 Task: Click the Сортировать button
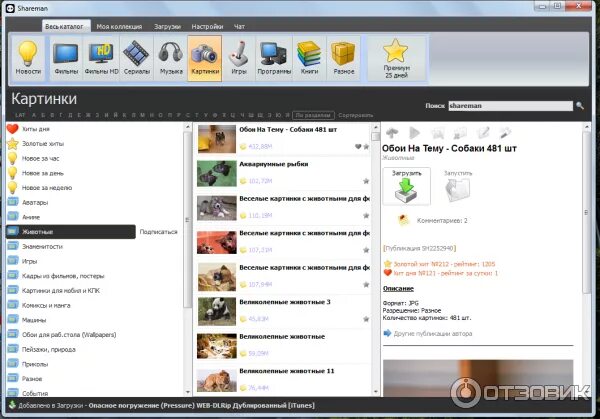point(355,115)
